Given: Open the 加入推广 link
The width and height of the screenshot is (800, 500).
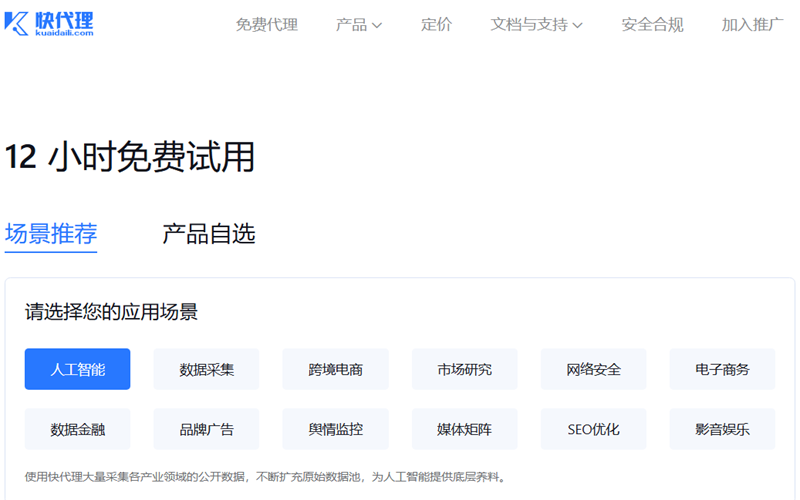Looking at the screenshot, I should click(x=752, y=25).
